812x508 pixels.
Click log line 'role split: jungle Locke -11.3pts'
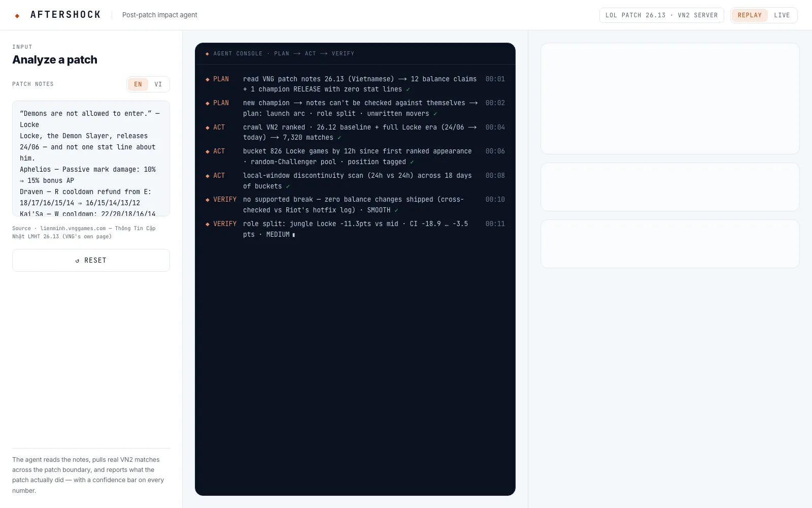point(355,229)
